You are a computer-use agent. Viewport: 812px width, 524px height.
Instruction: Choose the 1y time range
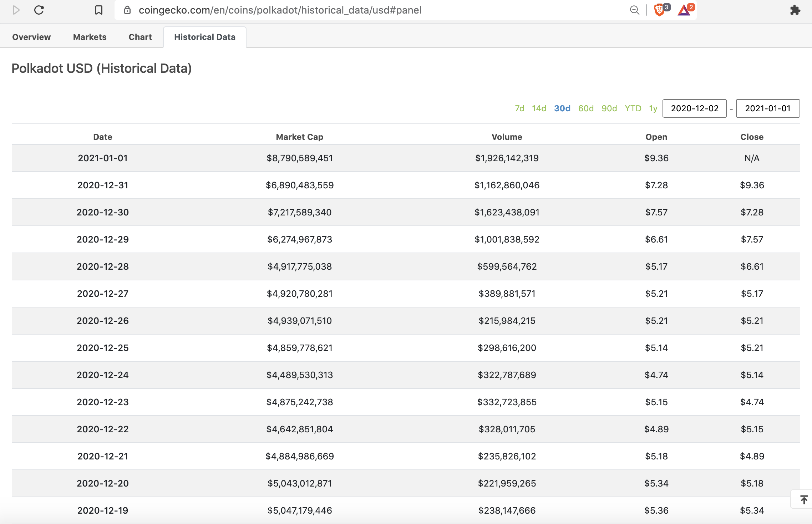[x=653, y=108]
